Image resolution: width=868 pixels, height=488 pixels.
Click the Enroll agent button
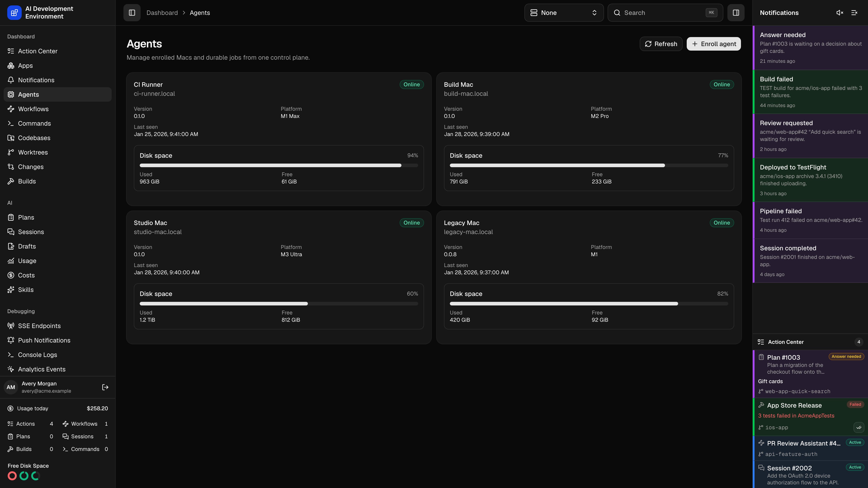click(713, 44)
